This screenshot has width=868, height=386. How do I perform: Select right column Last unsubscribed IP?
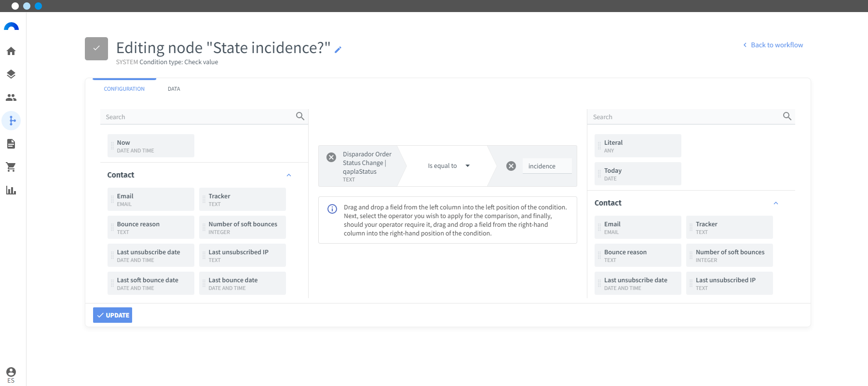(730, 283)
